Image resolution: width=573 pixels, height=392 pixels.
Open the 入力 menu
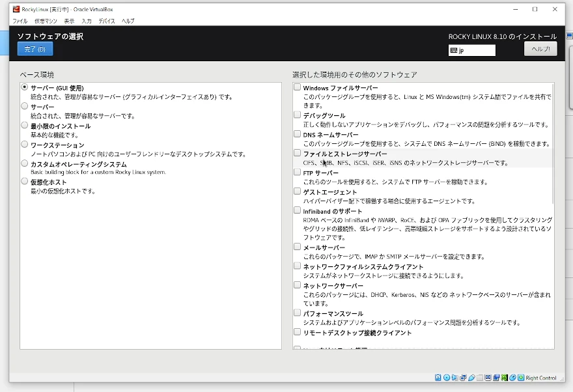click(87, 21)
